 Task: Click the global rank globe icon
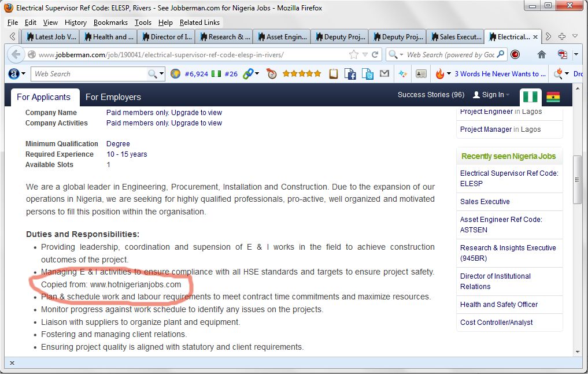point(175,74)
